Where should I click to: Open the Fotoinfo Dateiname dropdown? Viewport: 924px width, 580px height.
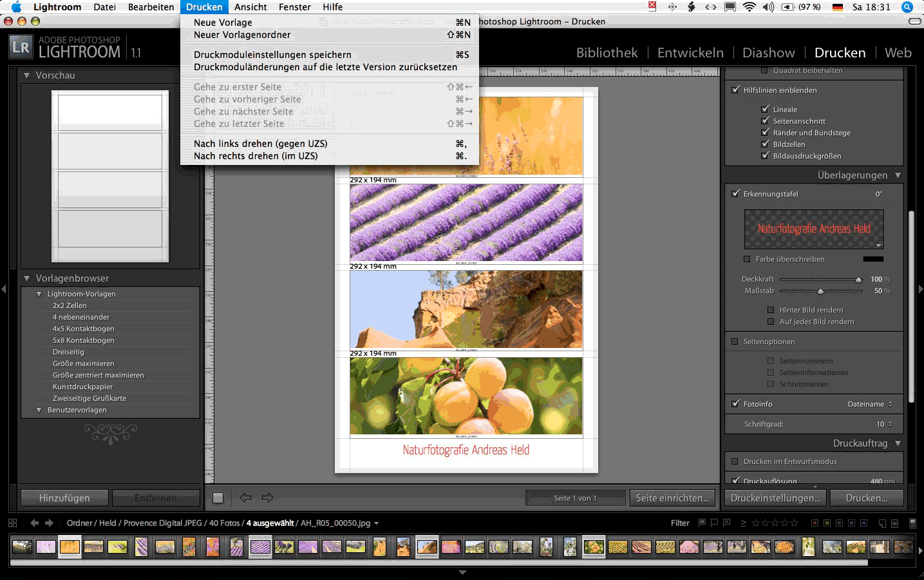[870, 404]
